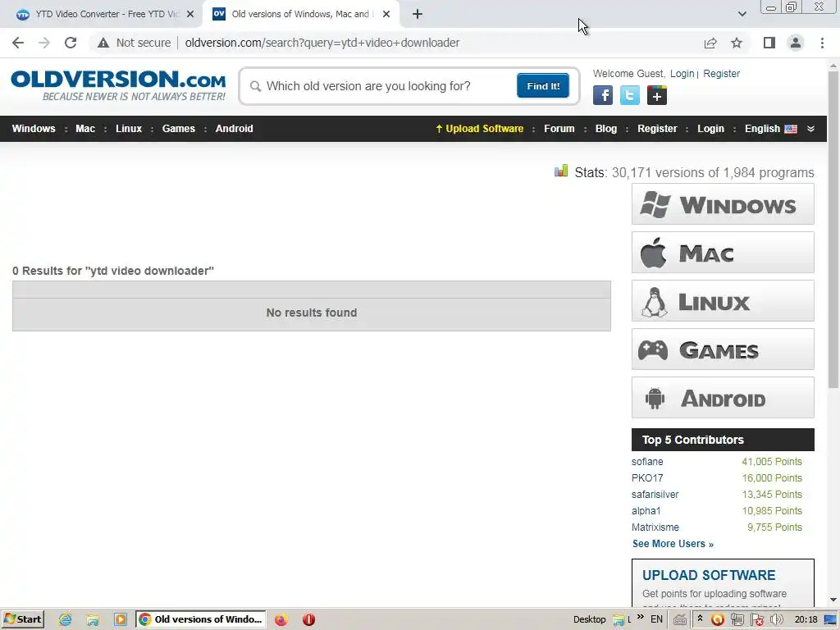840x630 pixels.
Task: Open PKO17 contributor profile
Action: pos(647,478)
